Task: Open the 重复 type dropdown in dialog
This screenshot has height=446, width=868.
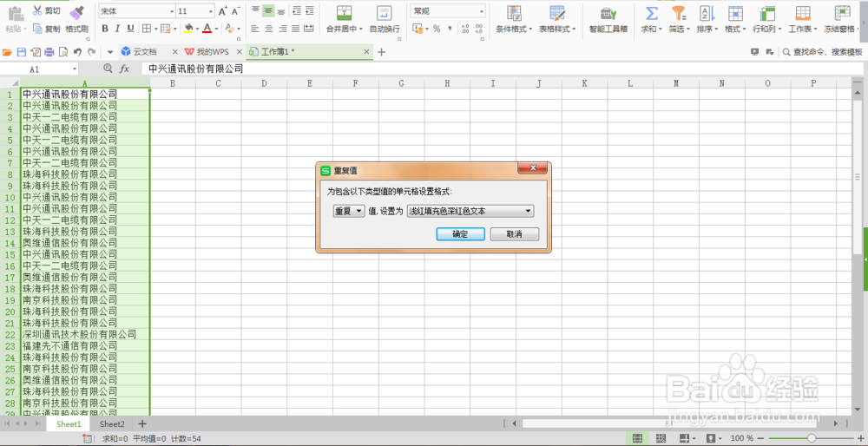Action: [348, 211]
